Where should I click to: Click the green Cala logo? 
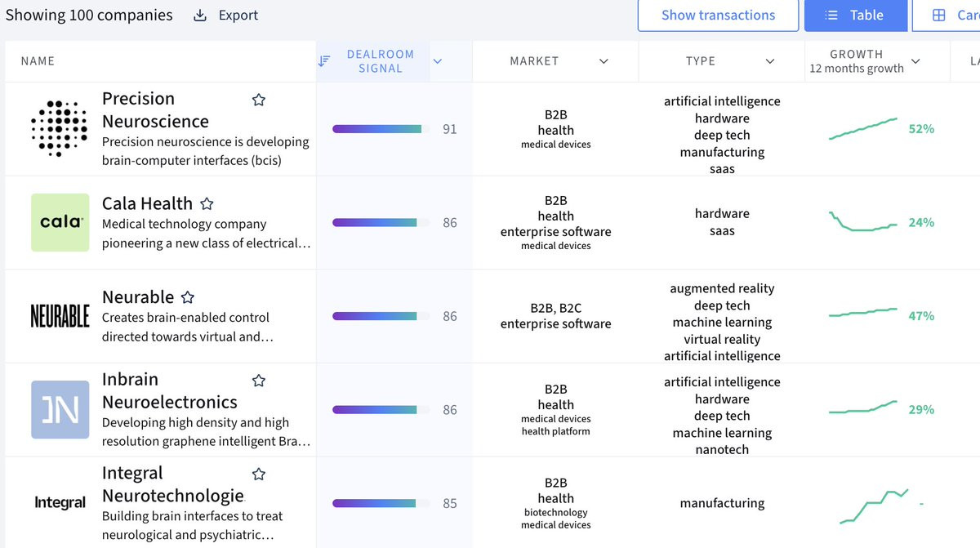pyautogui.click(x=60, y=222)
